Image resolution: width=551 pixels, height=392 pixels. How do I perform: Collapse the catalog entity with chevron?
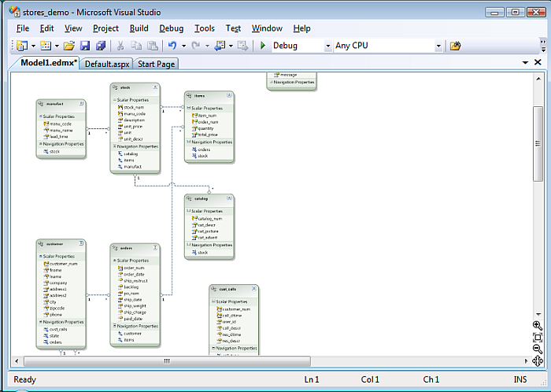tap(229, 199)
